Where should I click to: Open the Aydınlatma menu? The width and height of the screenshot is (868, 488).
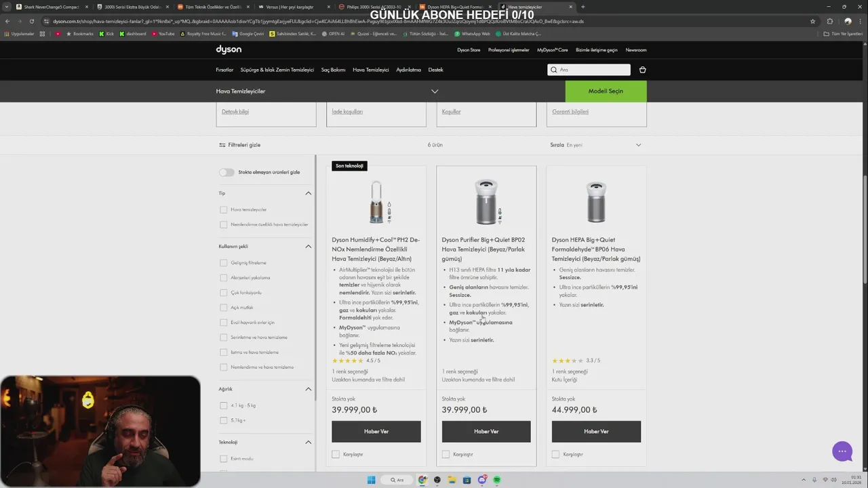pos(408,70)
